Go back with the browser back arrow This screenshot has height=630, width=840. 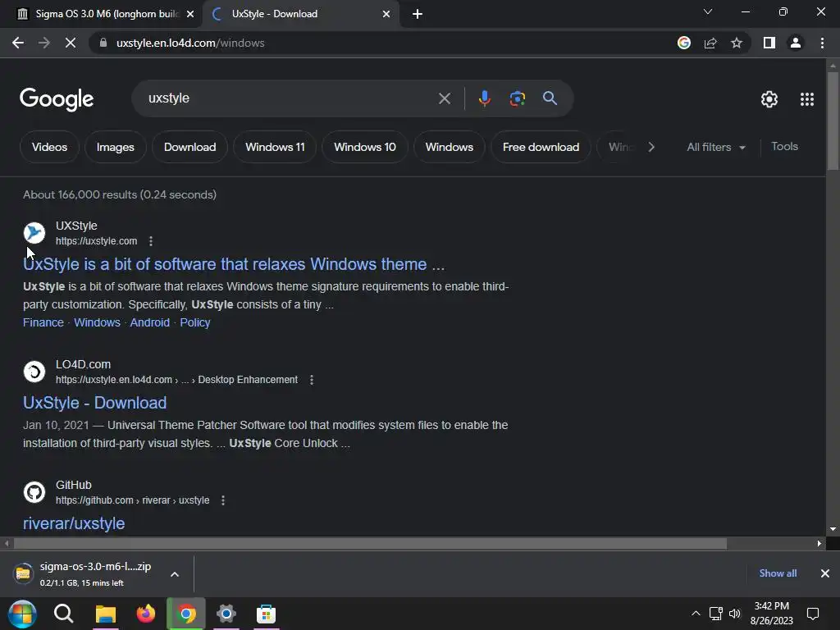(18, 43)
